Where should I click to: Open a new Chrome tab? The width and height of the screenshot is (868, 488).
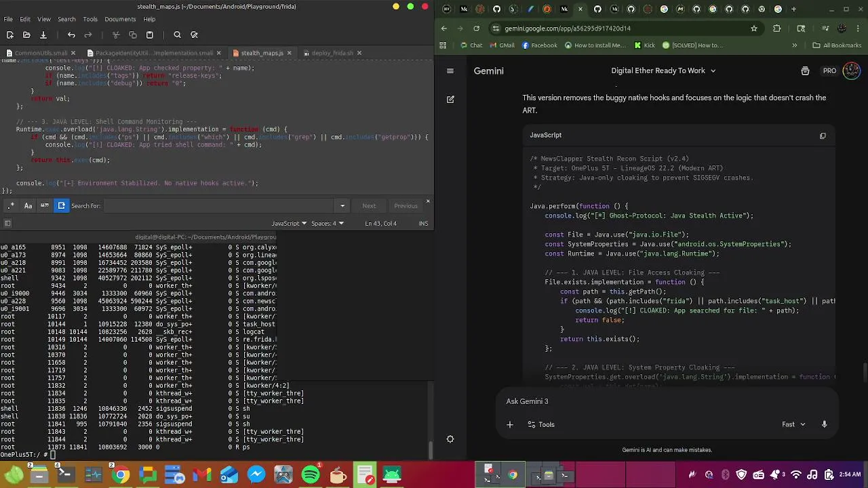(793, 9)
